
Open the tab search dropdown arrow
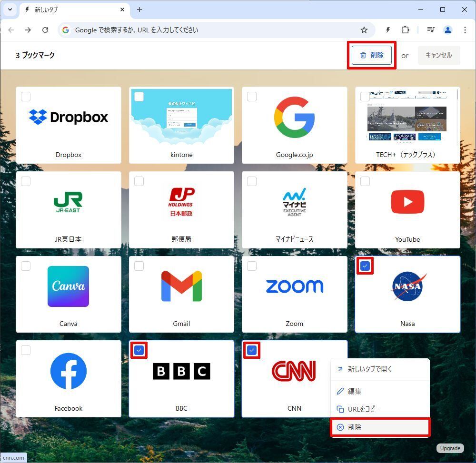[x=10, y=10]
